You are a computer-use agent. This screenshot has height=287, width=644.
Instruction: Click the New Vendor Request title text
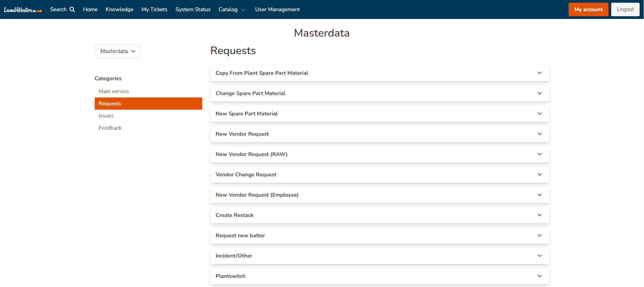coord(242,134)
